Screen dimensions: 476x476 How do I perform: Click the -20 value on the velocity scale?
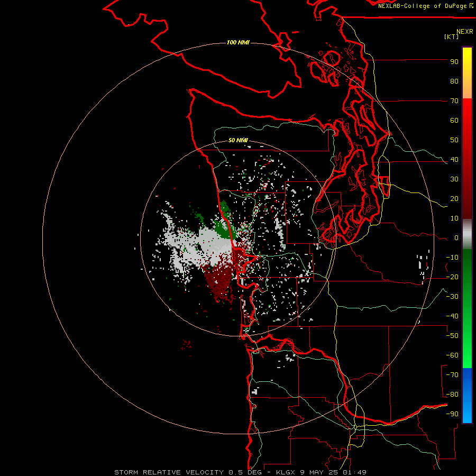pyautogui.click(x=452, y=277)
